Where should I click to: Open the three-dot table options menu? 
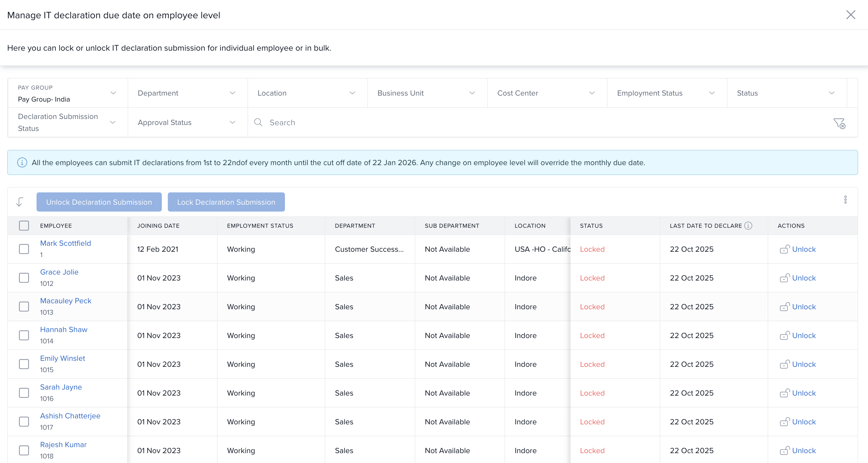pos(845,200)
